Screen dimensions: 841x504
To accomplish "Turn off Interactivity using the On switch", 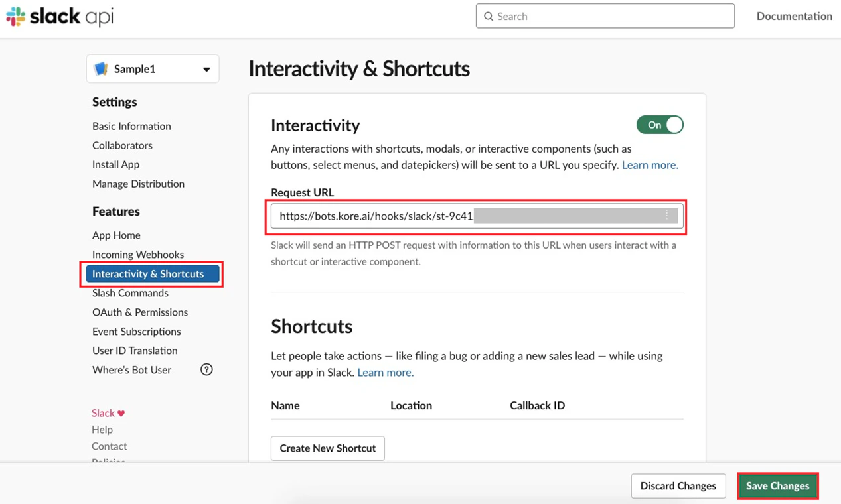I will tap(659, 125).
